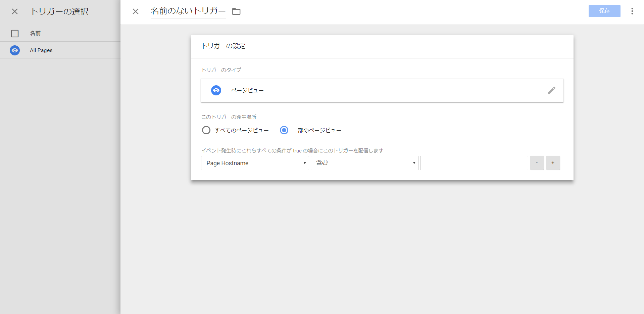Viewport: 644px width, 314px height.
Task: Close the トリガーの選択 panel
Action: pyautogui.click(x=15, y=11)
